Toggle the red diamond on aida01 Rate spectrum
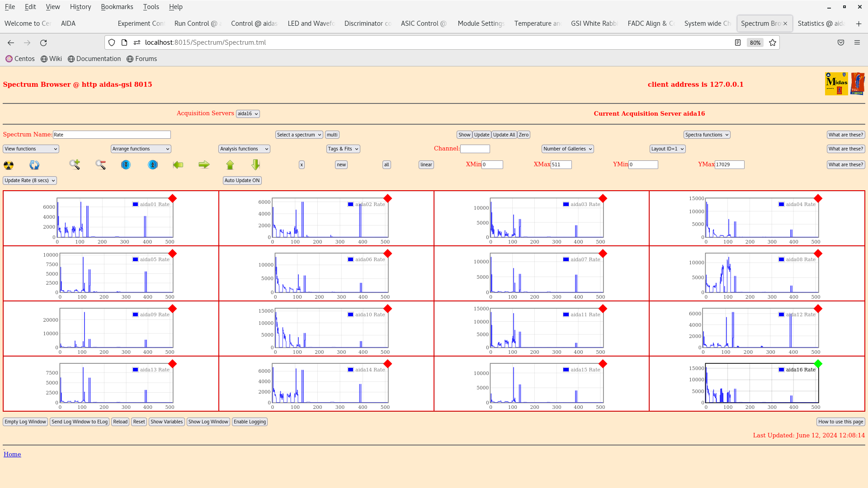Image resolution: width=868 pixels, height=488 pixels. 172,198
